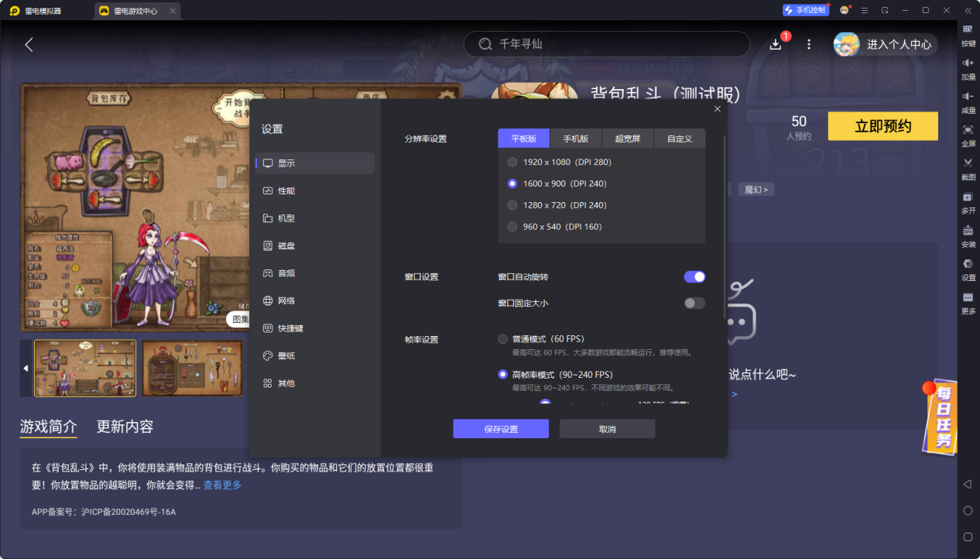The height and width of the screenshot is (559, 980).
Task: Close the settings dialog with X
Action: coord(718,109)
